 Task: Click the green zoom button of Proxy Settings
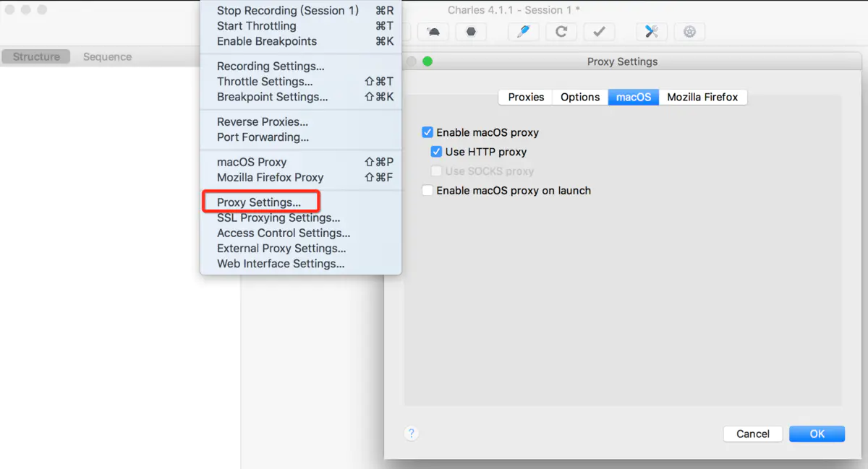point(427,61)
